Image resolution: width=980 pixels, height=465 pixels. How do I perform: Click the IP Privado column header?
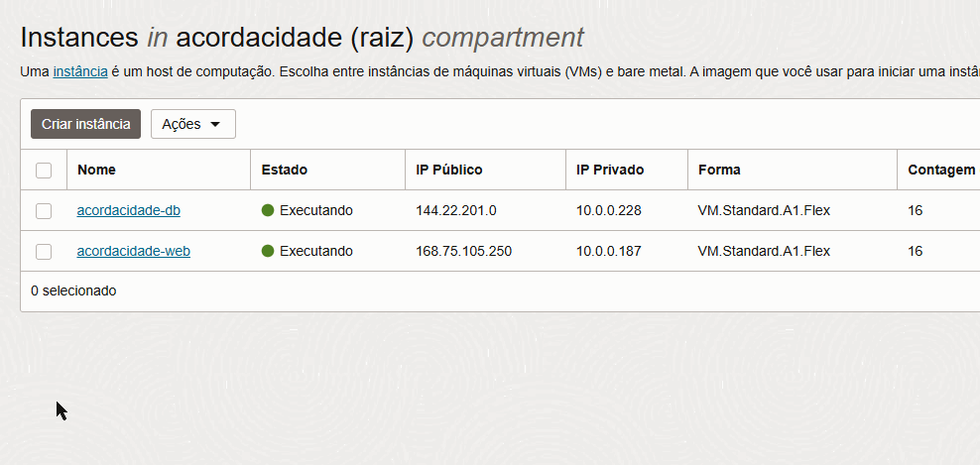[610, 170]
